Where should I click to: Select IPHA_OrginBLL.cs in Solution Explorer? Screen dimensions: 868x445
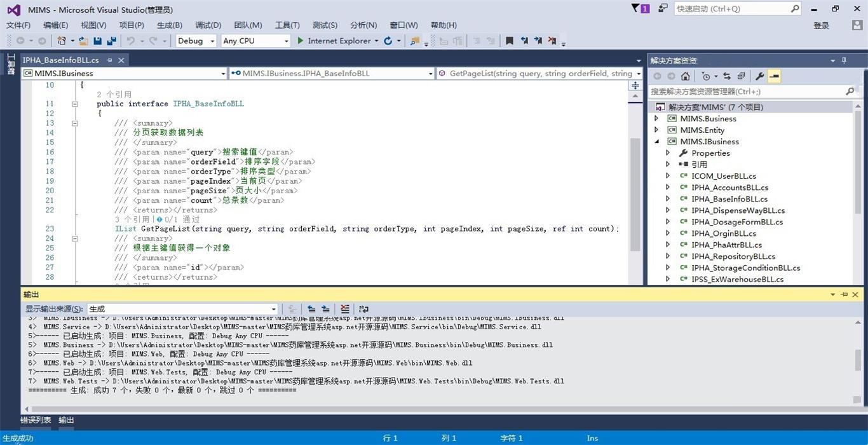point(724,233)
